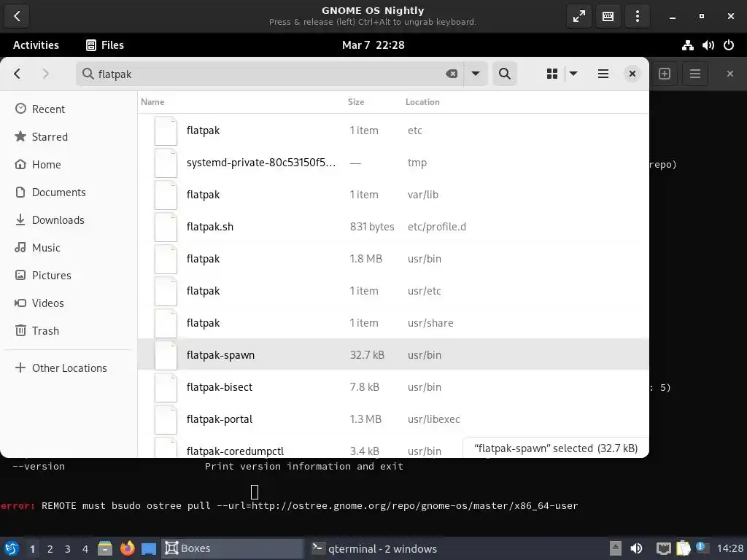Click the volume icon in GNOME panel
747x560 pixels.
coord(708,45)
